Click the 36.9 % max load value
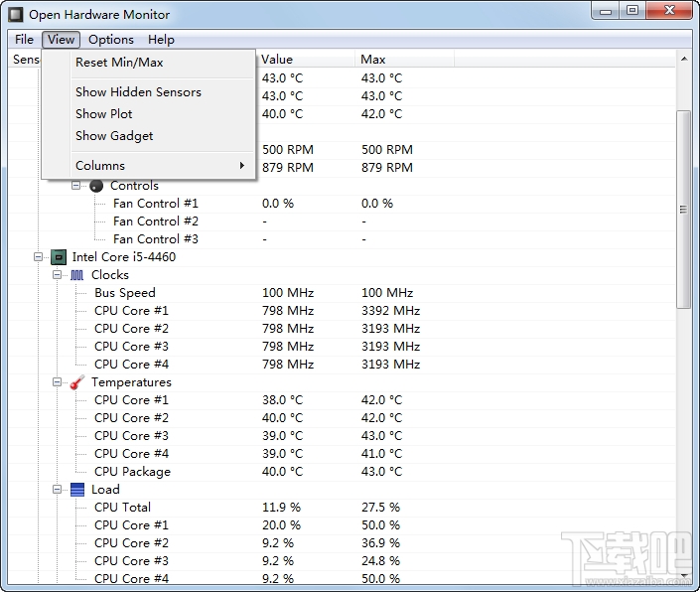Screen dimensions: 700x592 tap(381, 543)
